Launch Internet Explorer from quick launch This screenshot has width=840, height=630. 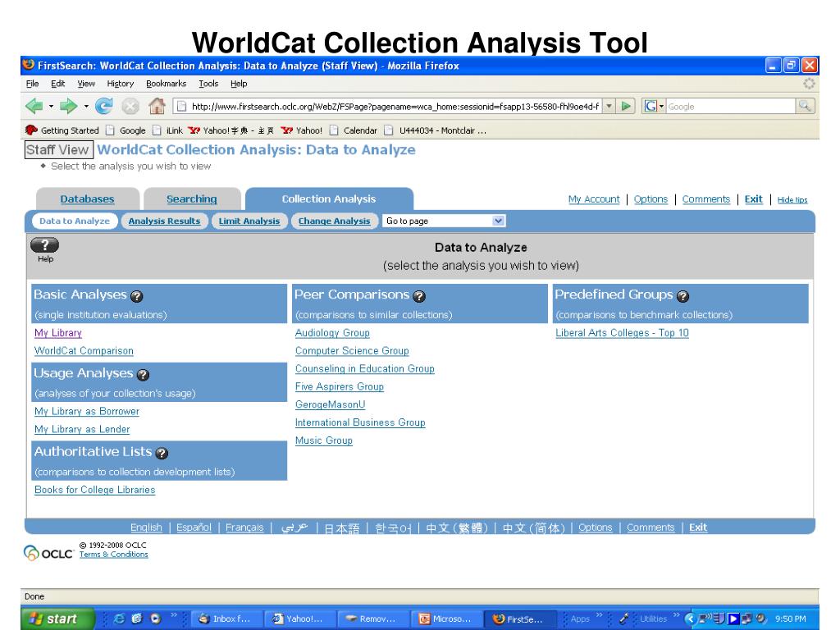coord(119,619)
